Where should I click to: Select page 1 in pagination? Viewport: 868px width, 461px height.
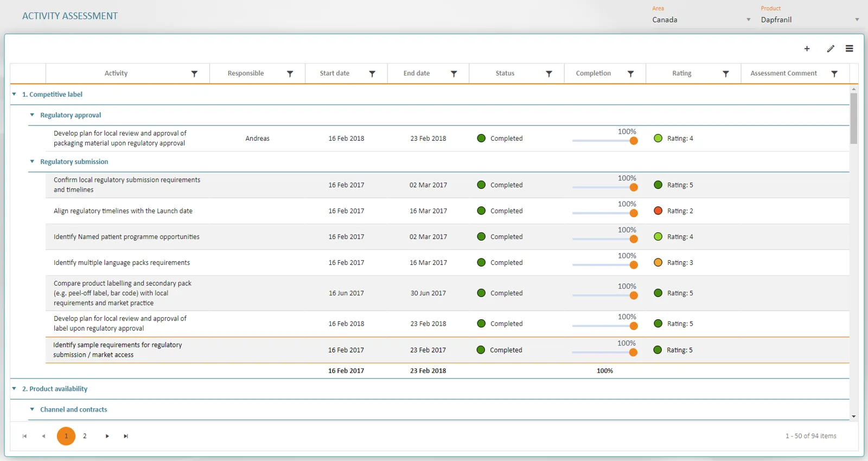(66, 436)
